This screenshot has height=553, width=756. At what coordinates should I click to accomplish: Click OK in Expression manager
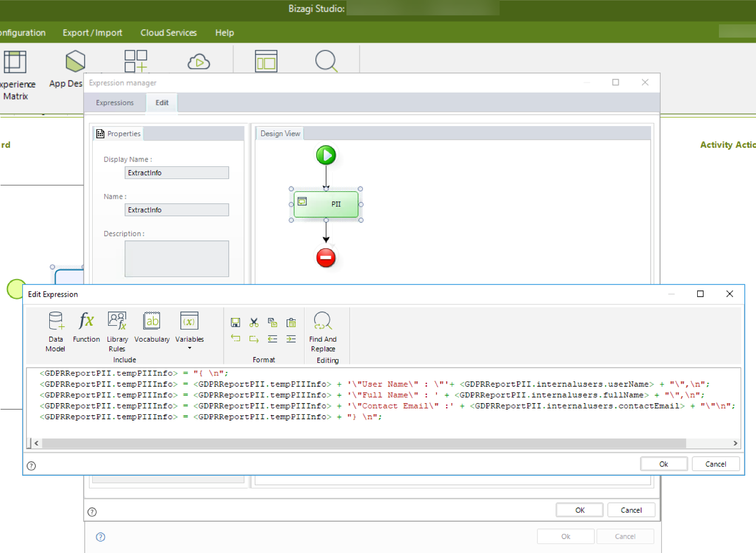click(580, 510)
